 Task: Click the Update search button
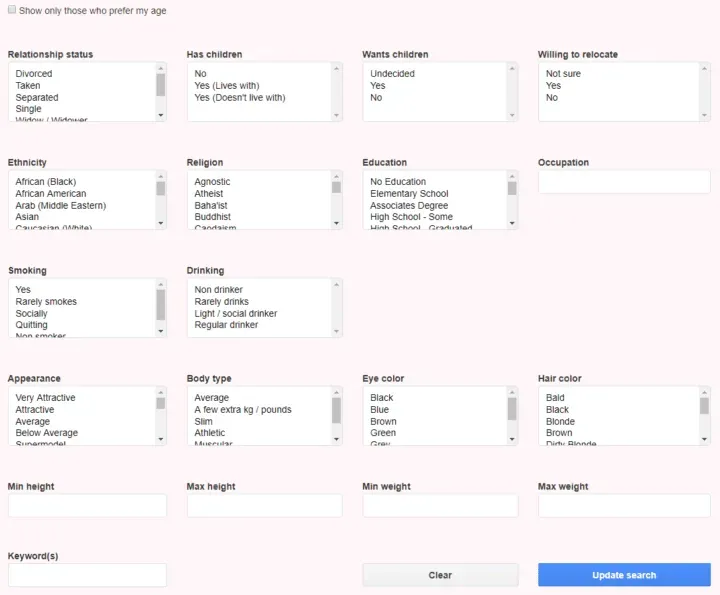[x=624, y=575]
